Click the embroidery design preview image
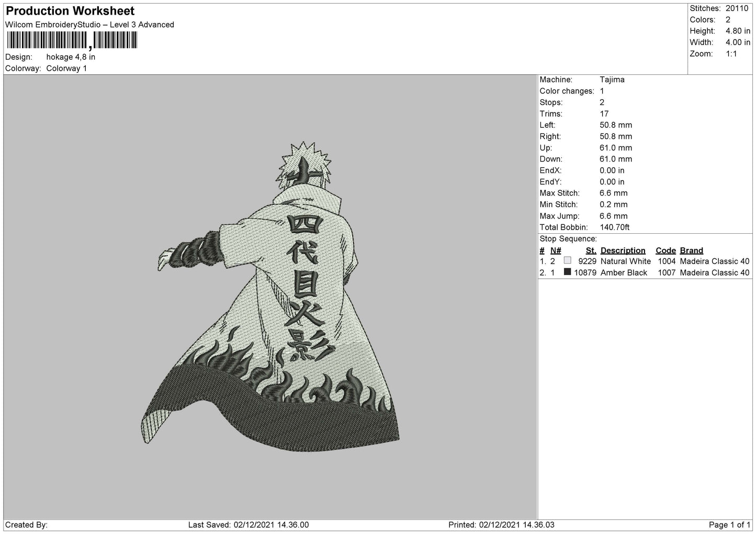 (x=271, y=296)
